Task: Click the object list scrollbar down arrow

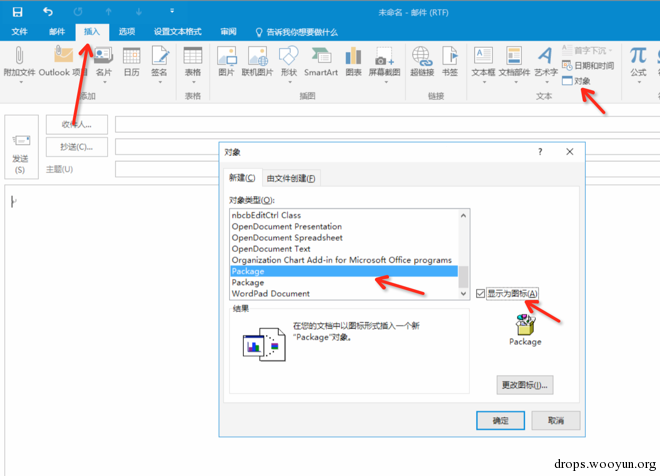Action: click(x=463, y=294)
